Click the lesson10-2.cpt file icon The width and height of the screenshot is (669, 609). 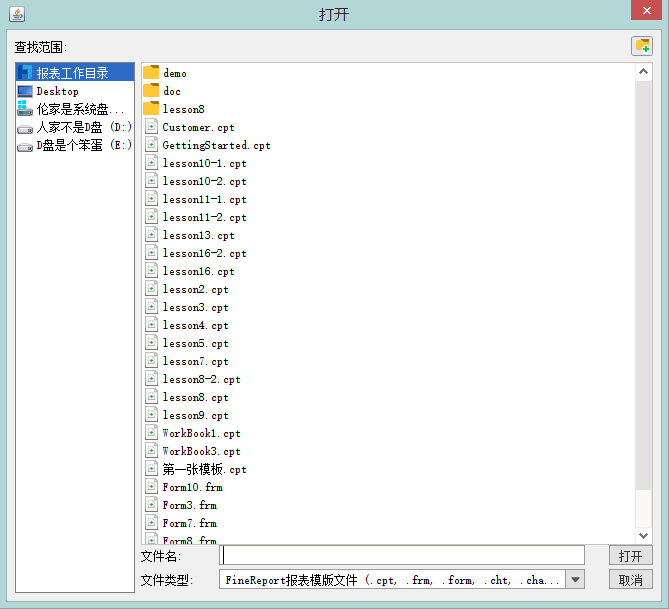click(x=151, y=181)
